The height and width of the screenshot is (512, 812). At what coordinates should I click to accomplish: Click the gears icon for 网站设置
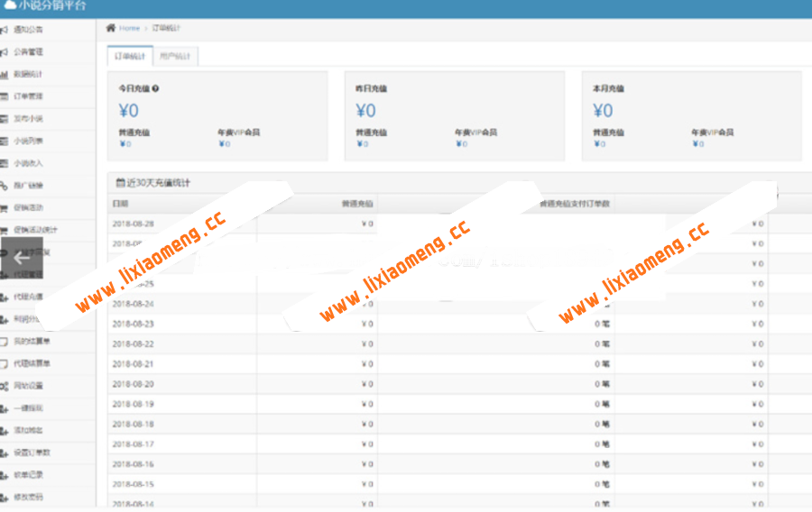pyautogui.click(x=5, y=386)
